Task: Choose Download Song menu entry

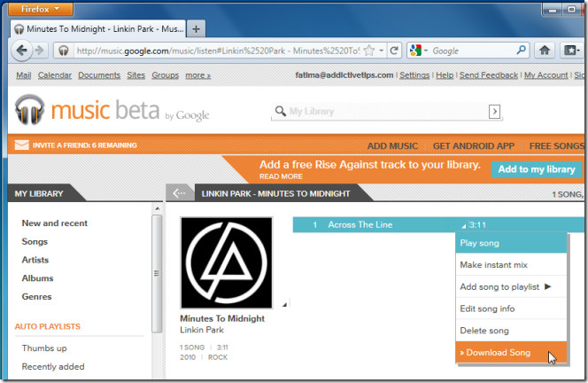Action: 511,352
